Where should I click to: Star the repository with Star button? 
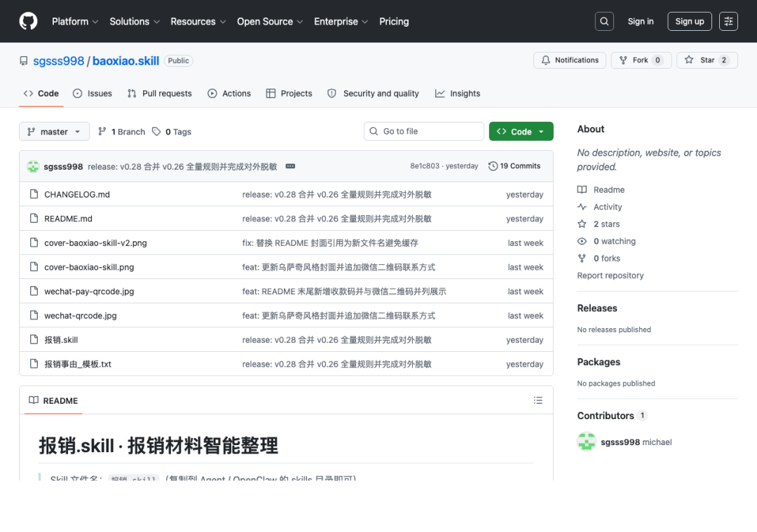(707, 60)
